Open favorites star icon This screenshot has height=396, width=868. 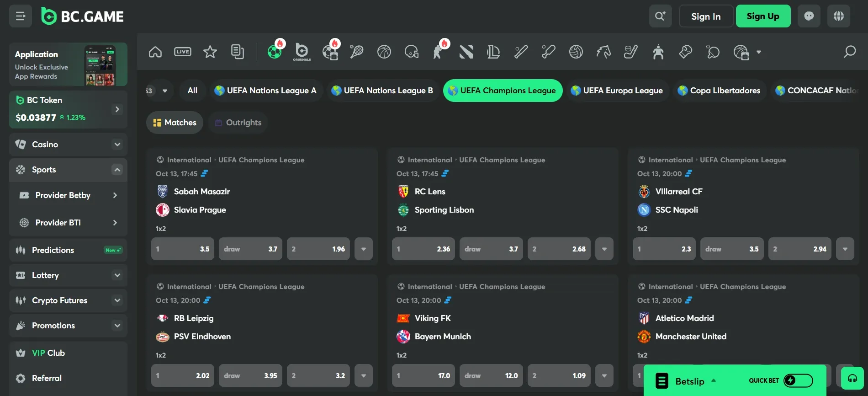(210, 52)
